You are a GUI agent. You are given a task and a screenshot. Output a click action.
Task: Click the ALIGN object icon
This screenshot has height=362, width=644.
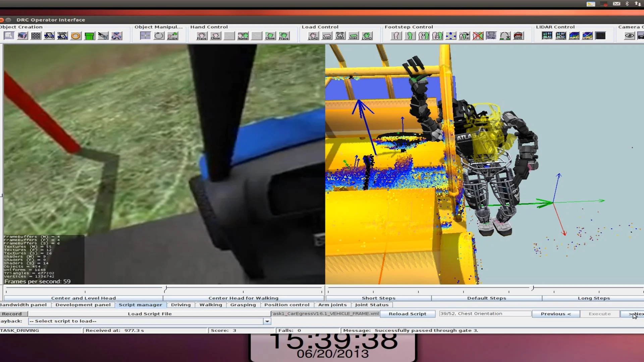coord(172,36)
